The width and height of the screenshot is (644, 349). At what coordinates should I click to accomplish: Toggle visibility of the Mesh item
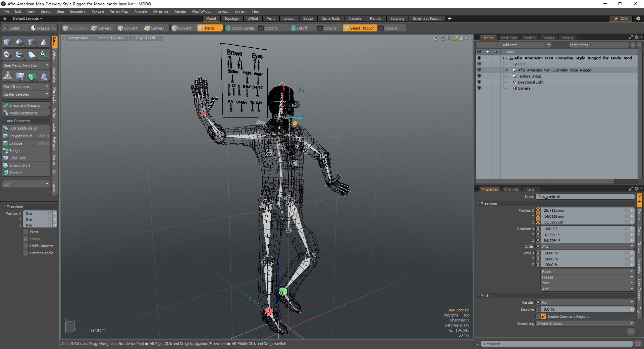click(x=479, y=64)
